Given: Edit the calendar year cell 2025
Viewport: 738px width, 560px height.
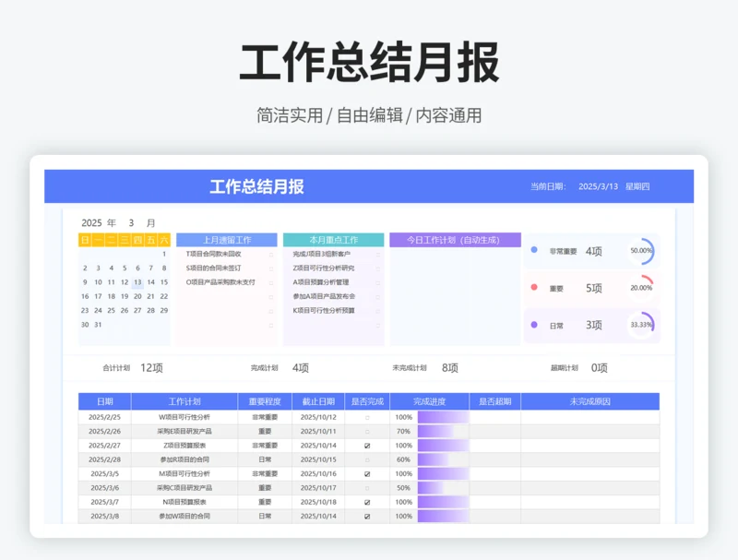Looking at the screenshot, I should (91, 222).
